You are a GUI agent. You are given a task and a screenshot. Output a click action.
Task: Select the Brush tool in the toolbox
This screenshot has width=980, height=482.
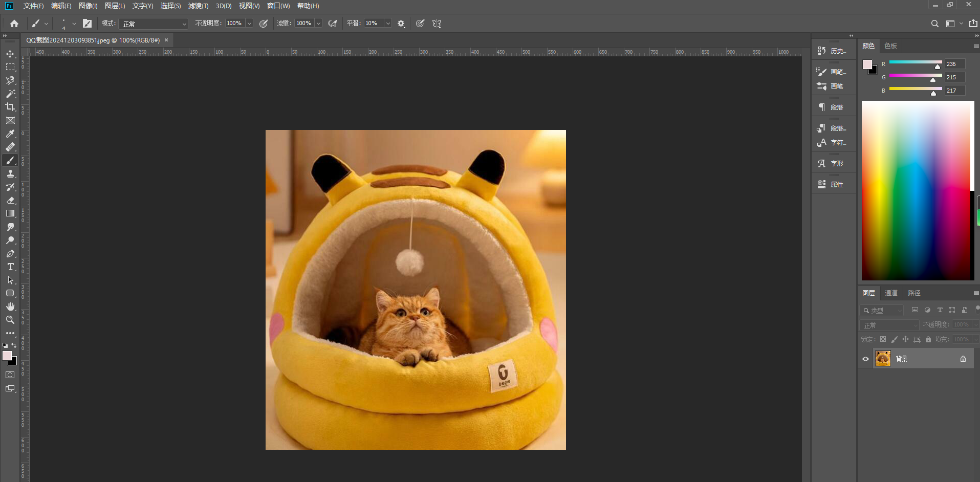pos(10,160)
